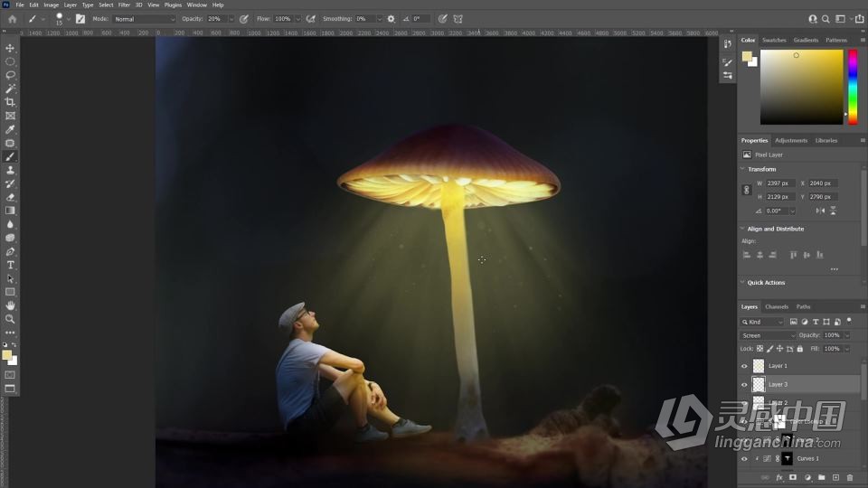Pick a color in the color field
Viewport: 868px width, 488px height.
801,87
